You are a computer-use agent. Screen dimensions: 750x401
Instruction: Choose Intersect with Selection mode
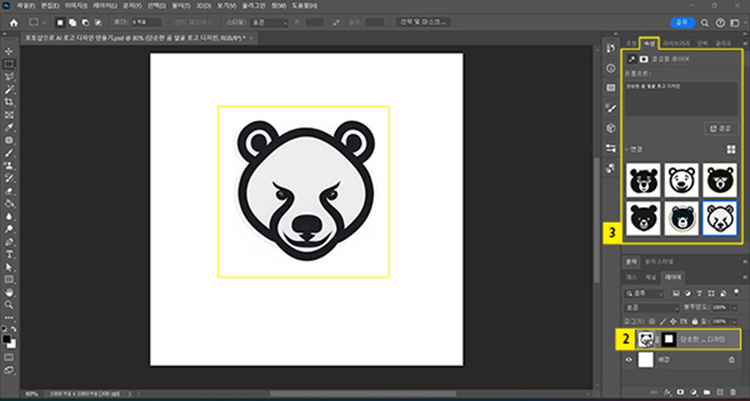point(98,22)
